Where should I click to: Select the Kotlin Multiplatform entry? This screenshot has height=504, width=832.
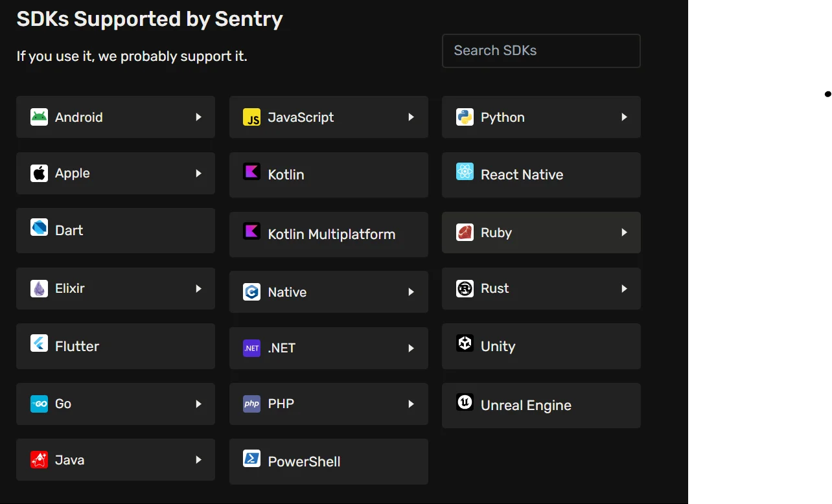click(x=329, y=234)
